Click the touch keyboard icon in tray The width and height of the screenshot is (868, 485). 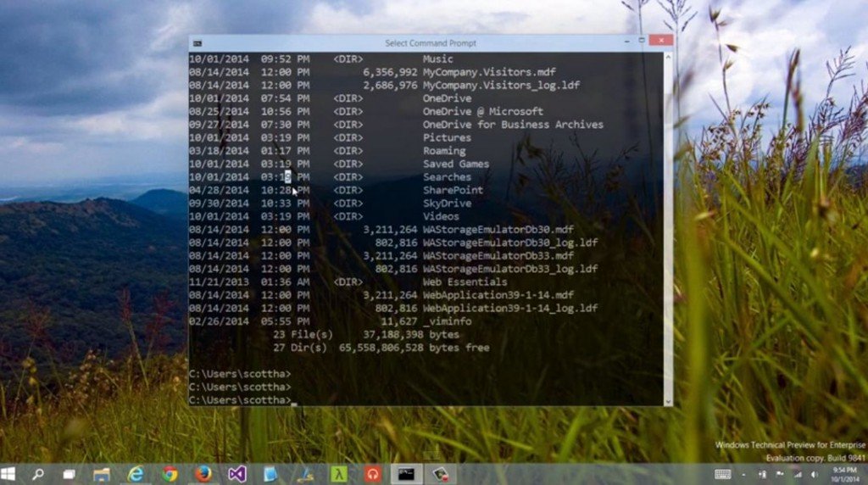pyautogui.click(x=722, y=474)
